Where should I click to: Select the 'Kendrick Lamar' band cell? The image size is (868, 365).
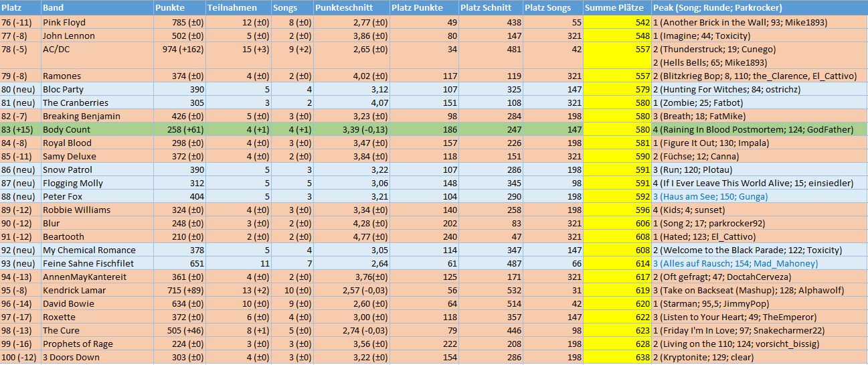click(96, 290)
